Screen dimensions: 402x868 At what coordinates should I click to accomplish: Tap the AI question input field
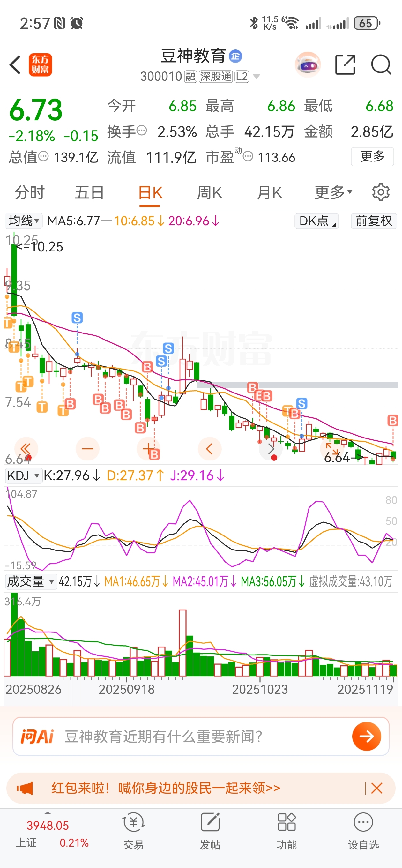tap(201, 736)
